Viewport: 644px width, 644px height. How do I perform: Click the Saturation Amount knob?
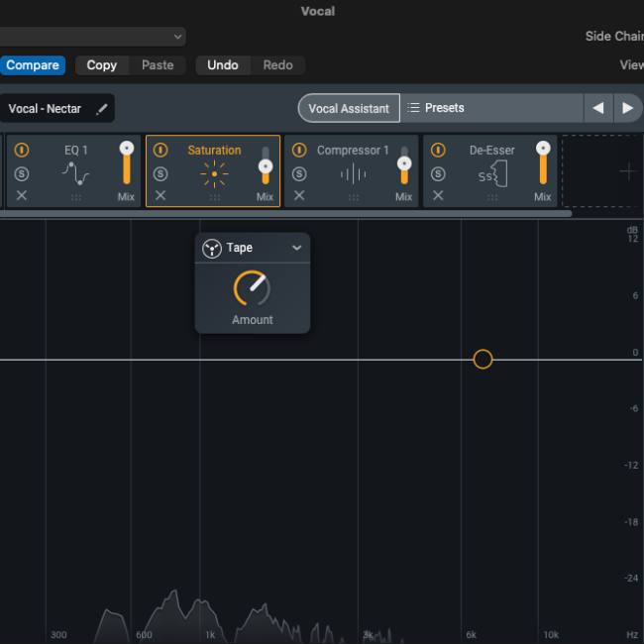click(252, 288)
